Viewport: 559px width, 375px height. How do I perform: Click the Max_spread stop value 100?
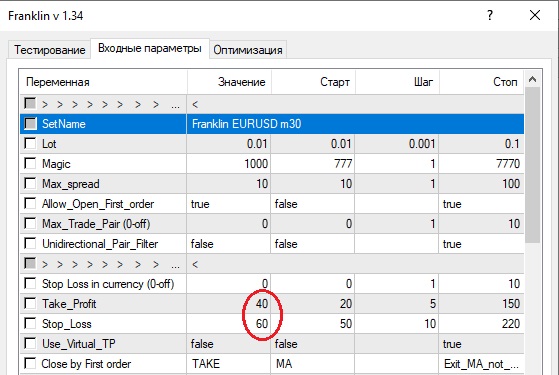pyautogui.click(x=481, y=184)
